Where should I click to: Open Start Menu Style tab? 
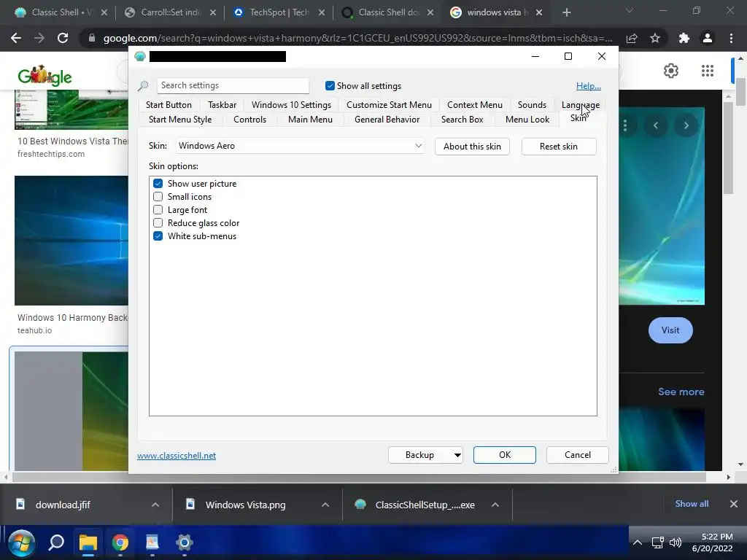point(180,120)
